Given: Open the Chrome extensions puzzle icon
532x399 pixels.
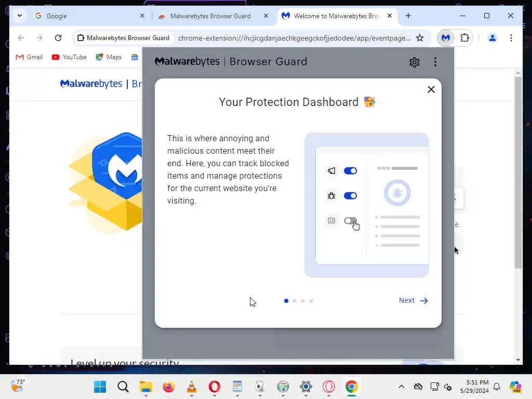Looking at the screenshot, I should click(464, 38).
